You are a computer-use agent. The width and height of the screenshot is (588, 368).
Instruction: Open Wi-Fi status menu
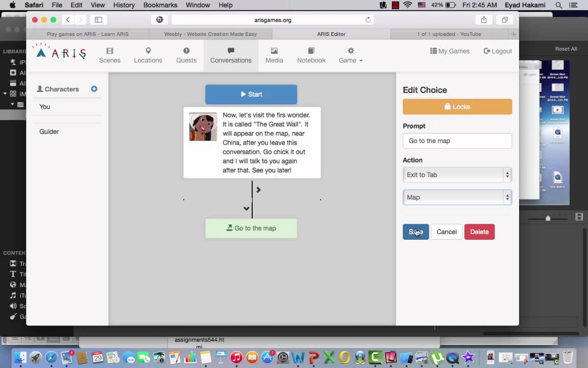coord(408,5)
